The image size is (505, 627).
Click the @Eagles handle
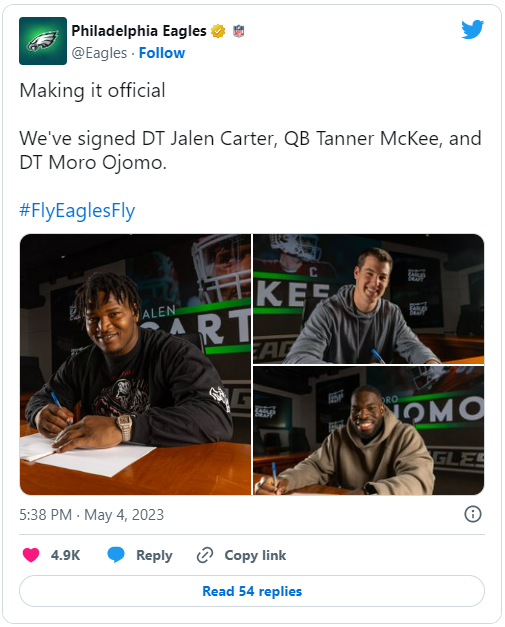coord(99,53)
